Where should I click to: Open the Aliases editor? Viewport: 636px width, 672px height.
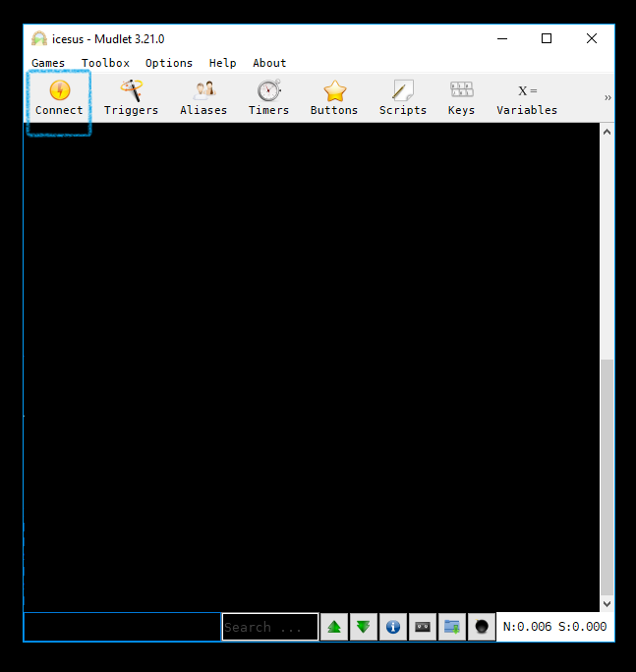click(203, 98)
